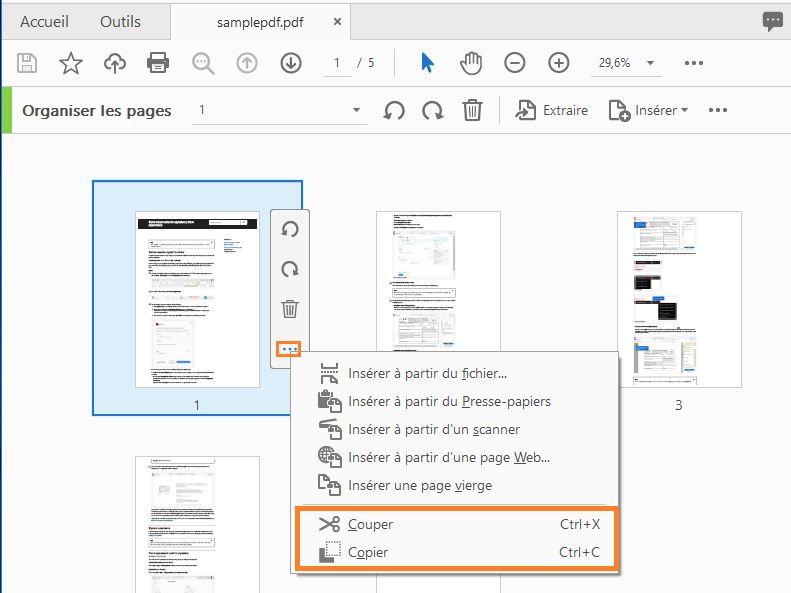Switch to the Accueil tab
The image size is (791, 593).
coord(44,22)
